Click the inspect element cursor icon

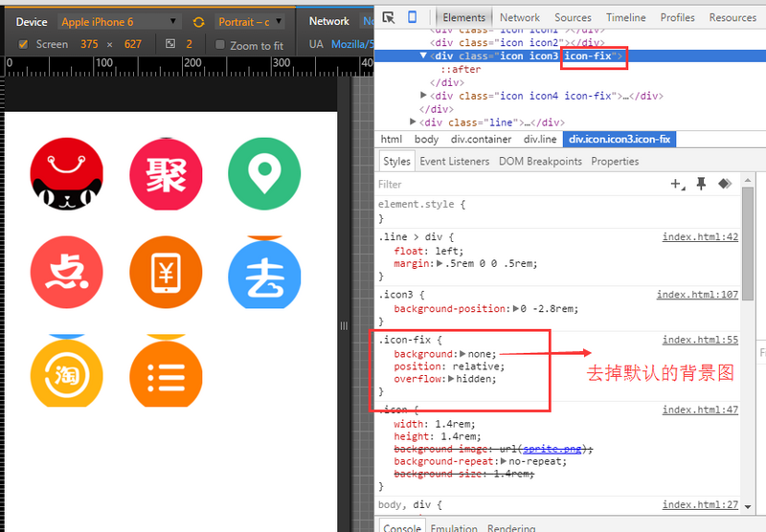(x=388, y=17)
